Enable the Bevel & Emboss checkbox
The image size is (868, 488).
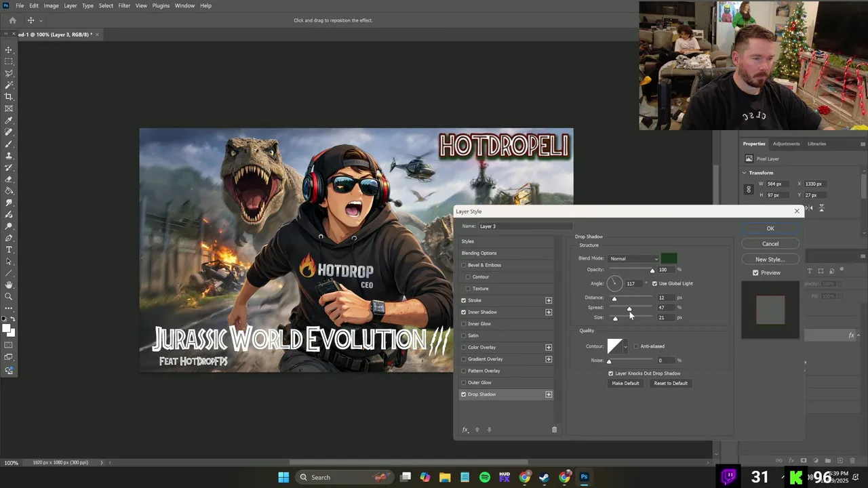click(464, 265)
